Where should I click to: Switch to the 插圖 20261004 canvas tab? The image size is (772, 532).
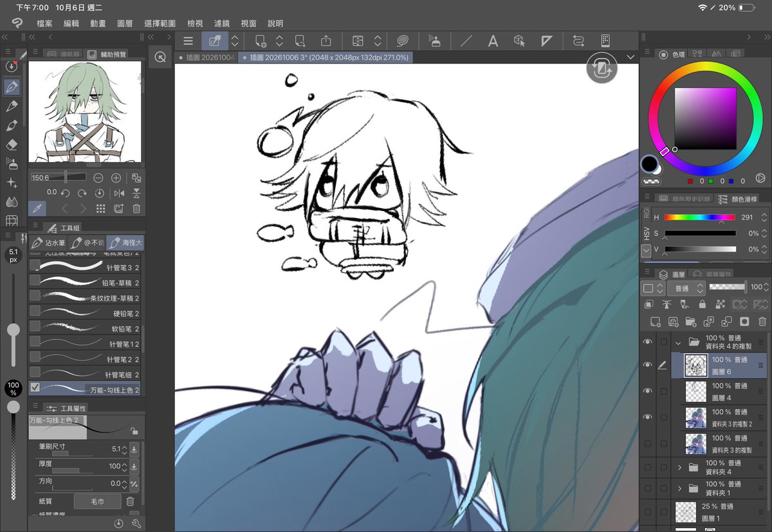click(206, 57)
